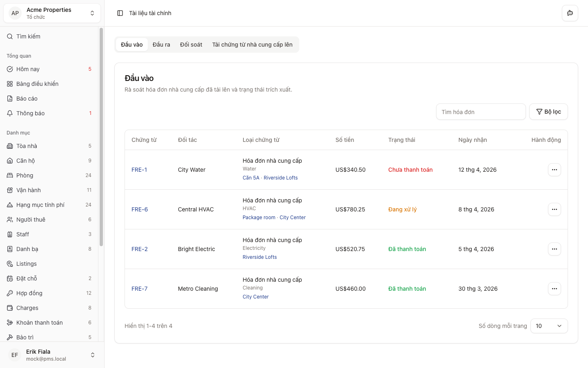The image size is (588, 368).
Task: Select Tải chứng từ nhà cung cấp lên tab
Action: (252, 45)
